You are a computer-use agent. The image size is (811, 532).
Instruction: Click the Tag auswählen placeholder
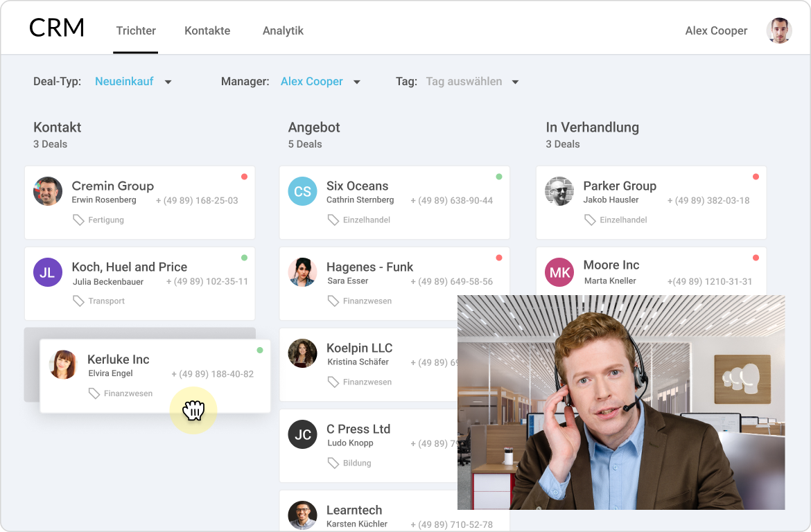pyautogui.click(x=464, y=81)
